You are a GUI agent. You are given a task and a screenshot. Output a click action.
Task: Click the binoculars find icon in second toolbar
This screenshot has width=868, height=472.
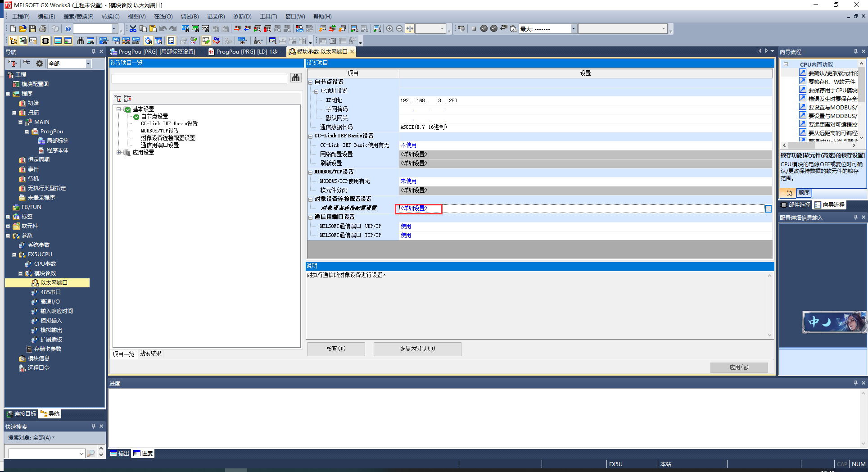pos(80,41)
